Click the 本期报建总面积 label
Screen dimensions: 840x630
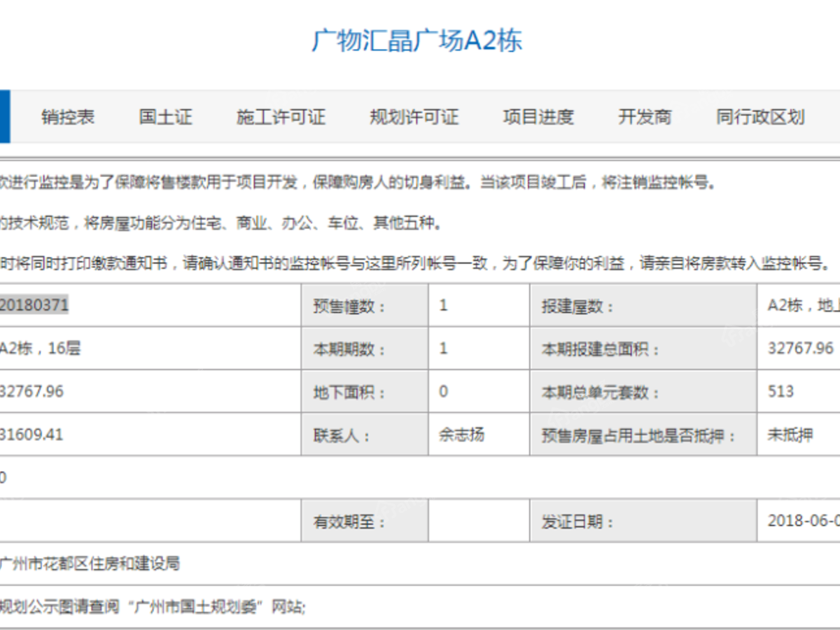601,349
